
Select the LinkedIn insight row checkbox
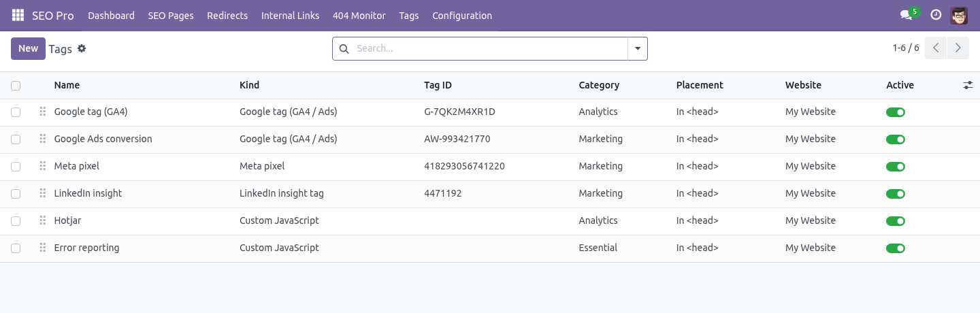tap(16, 194)
